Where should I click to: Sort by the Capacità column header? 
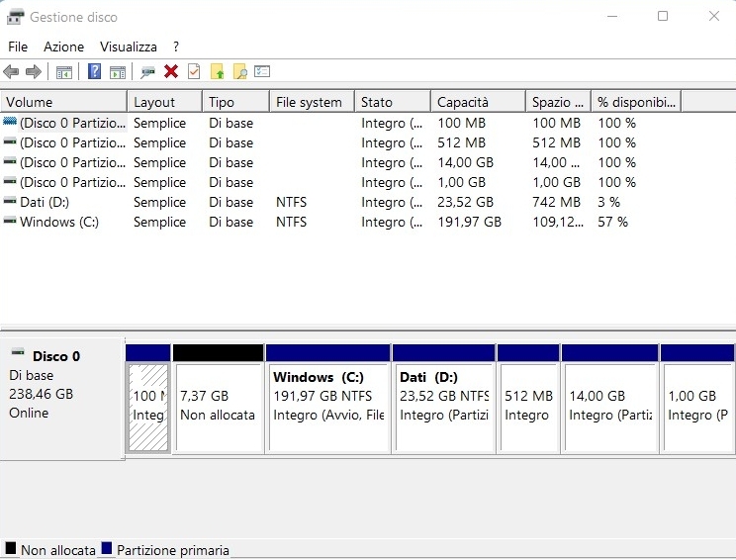478,102
